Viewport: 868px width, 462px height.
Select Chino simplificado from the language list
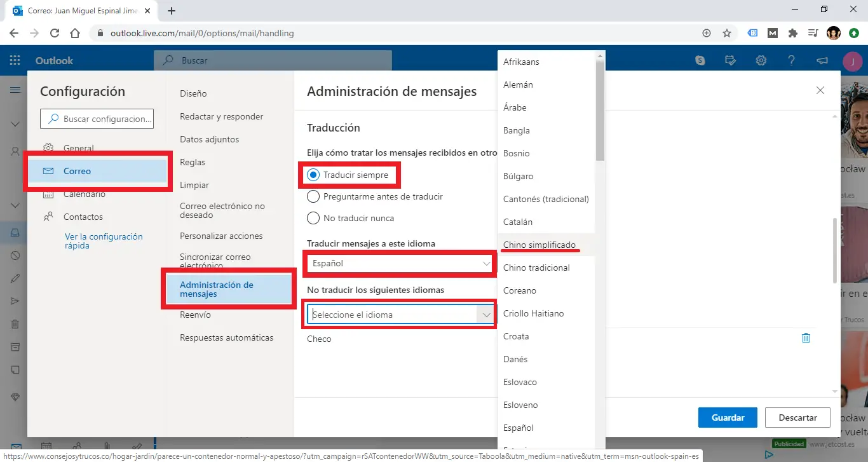click(x=539, y=245)
